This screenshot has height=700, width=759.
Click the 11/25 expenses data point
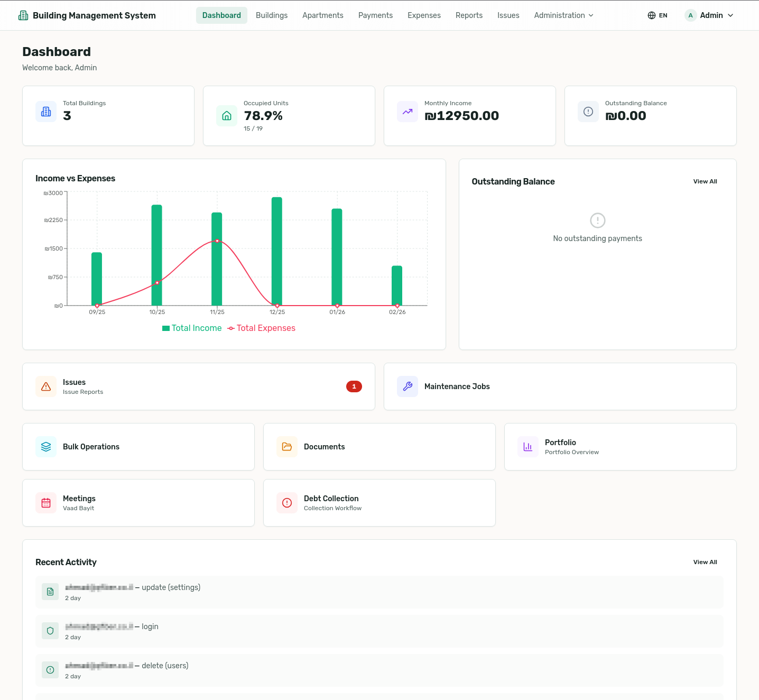tap(217, 241)
